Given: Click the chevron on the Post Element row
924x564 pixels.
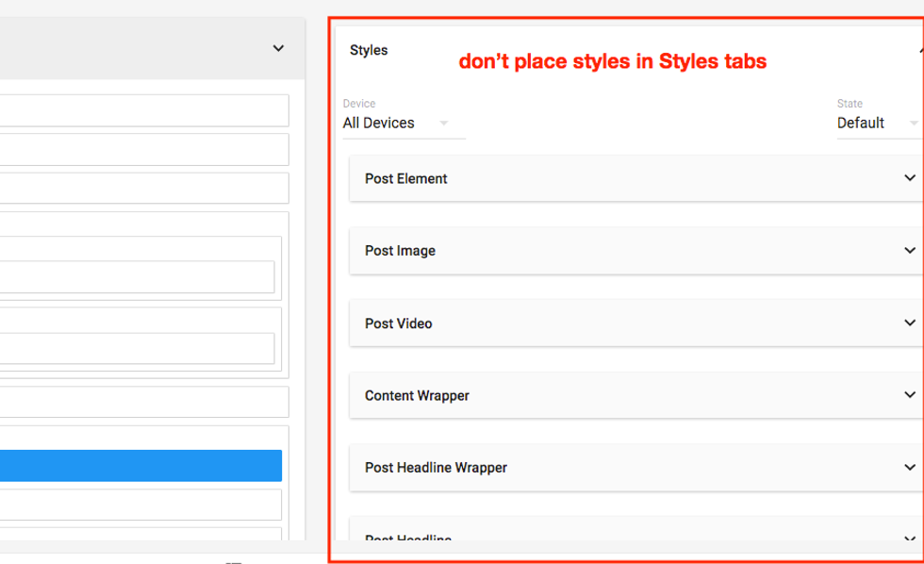Looking at the screenshot, I should 909,178.
